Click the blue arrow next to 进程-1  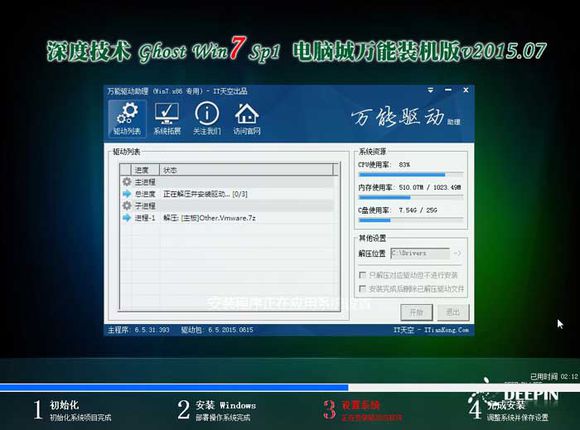click(x=127, y=218)
